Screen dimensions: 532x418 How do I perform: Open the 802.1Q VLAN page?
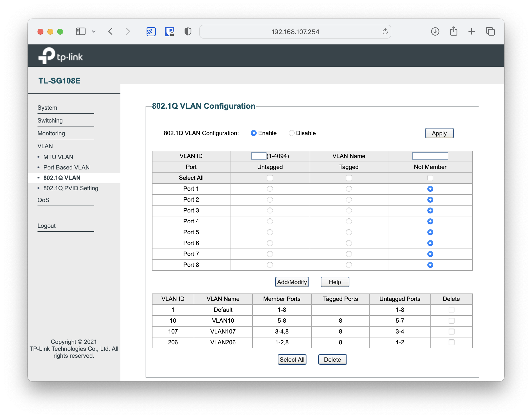pyautogui.click(x=62, y=178)
